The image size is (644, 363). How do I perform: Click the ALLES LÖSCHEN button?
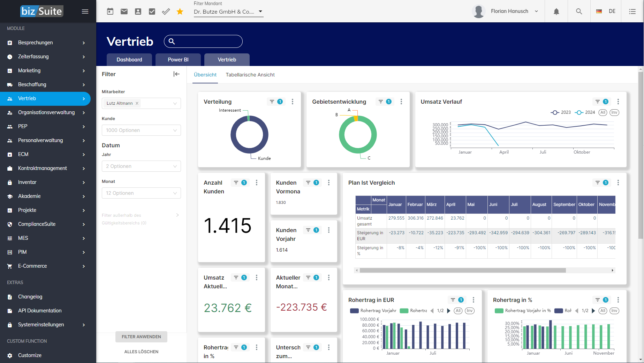[141, 352]
